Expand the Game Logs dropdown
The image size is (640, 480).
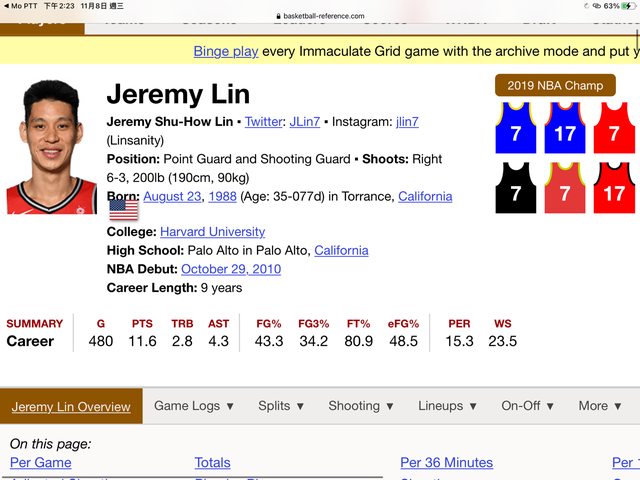194,406
